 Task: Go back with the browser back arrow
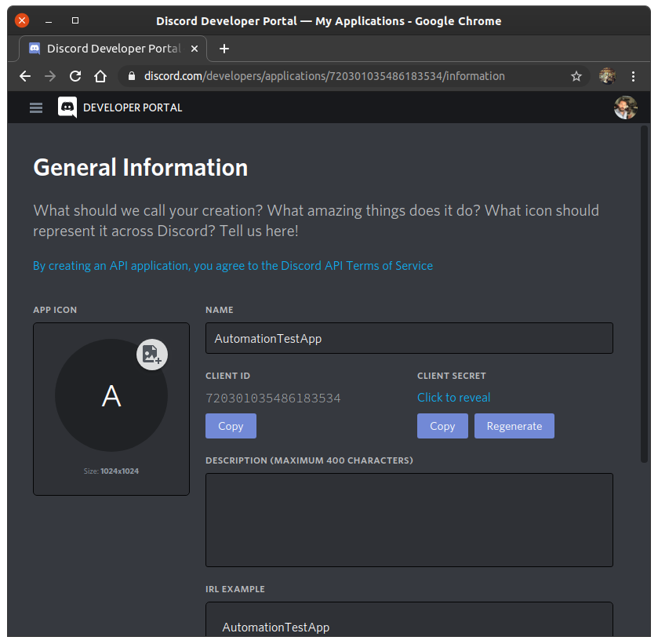point(25,76)
